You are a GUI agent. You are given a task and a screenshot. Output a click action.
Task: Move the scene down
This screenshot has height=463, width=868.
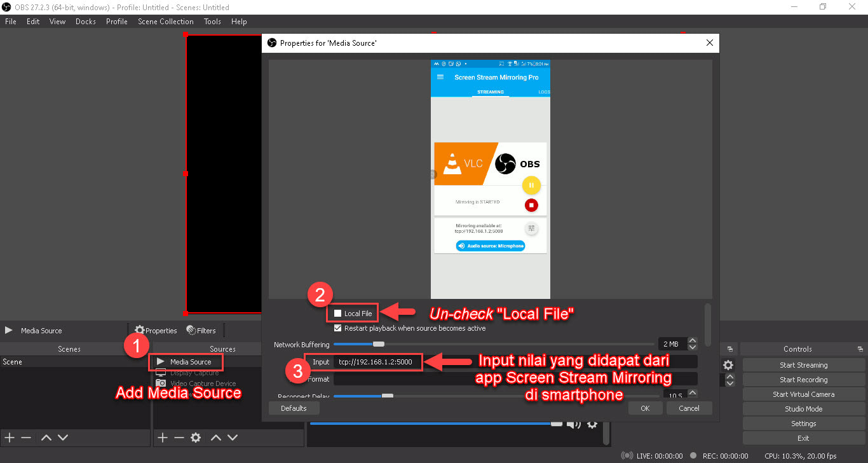[x=63, y=438]
